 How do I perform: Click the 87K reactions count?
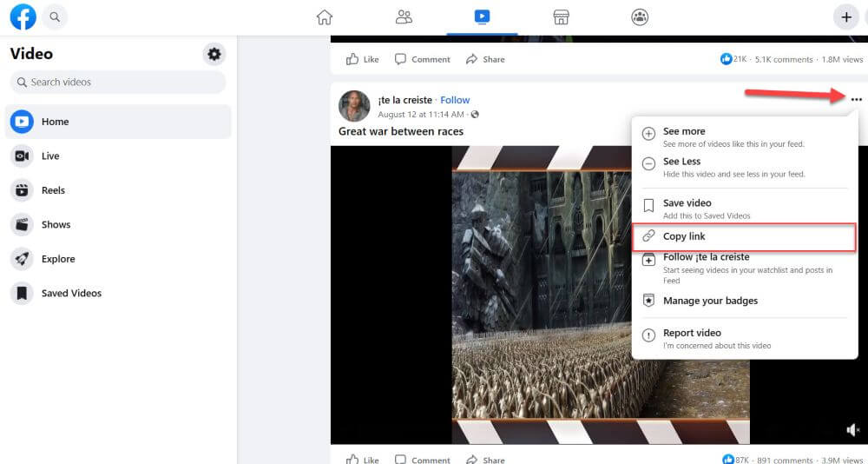pos(735,460)
